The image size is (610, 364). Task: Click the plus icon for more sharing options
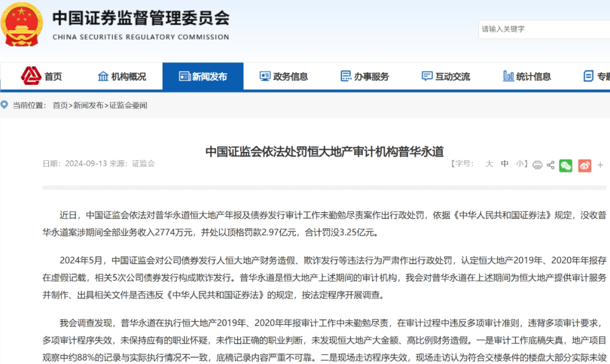tap(600, 165)
